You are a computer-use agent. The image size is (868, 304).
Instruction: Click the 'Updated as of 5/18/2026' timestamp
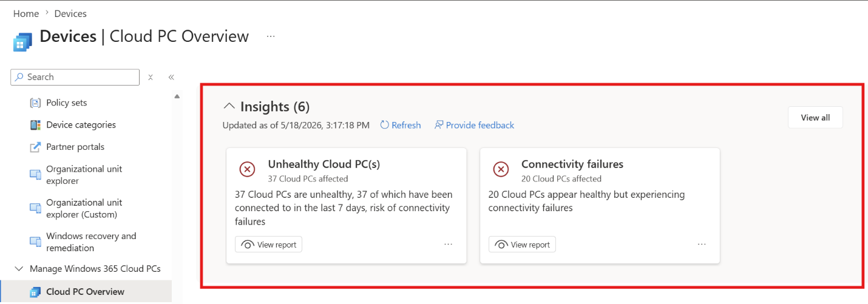(x=296, y=126)
